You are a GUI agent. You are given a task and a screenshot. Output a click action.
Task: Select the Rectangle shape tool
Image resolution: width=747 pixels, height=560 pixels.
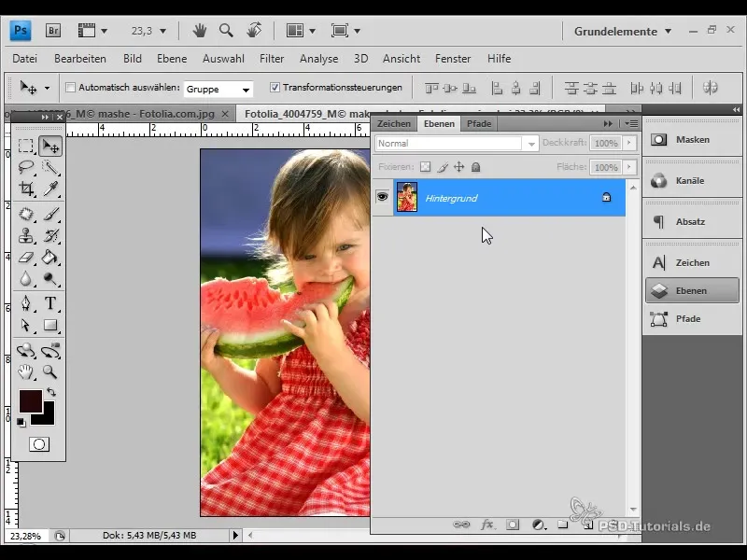point(50,325)
